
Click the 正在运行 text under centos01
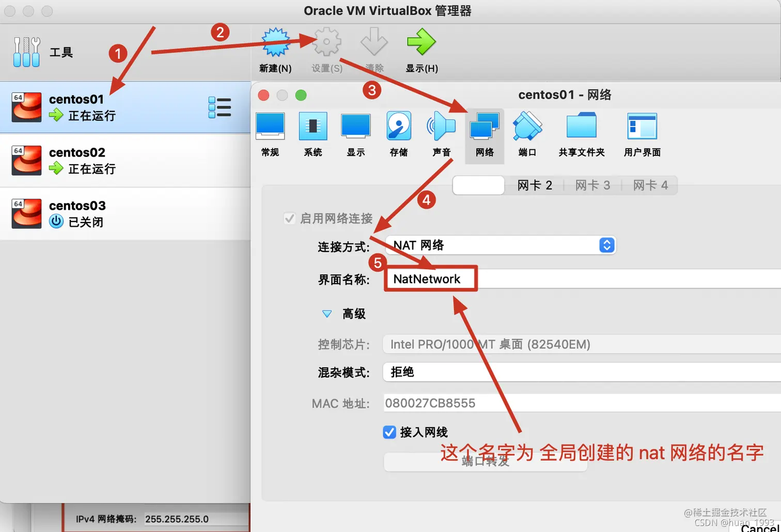92,116
